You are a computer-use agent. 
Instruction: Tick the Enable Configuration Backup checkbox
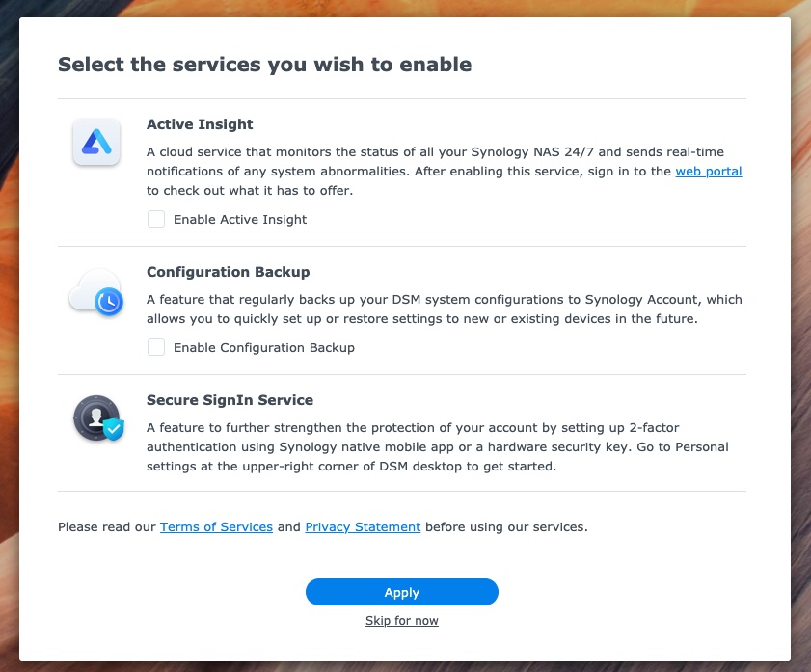(x=156, y=347)
